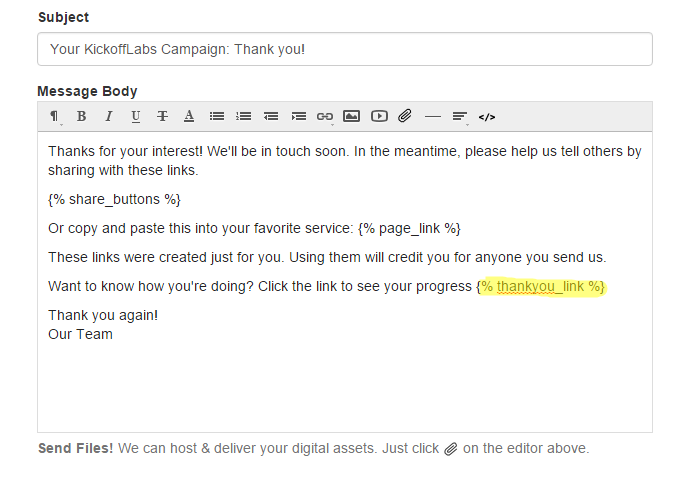Toggle bold formatting
Image resolution: width=698 pixels, height=498 pixels.
pyautogui.click(x=81, y=117)
